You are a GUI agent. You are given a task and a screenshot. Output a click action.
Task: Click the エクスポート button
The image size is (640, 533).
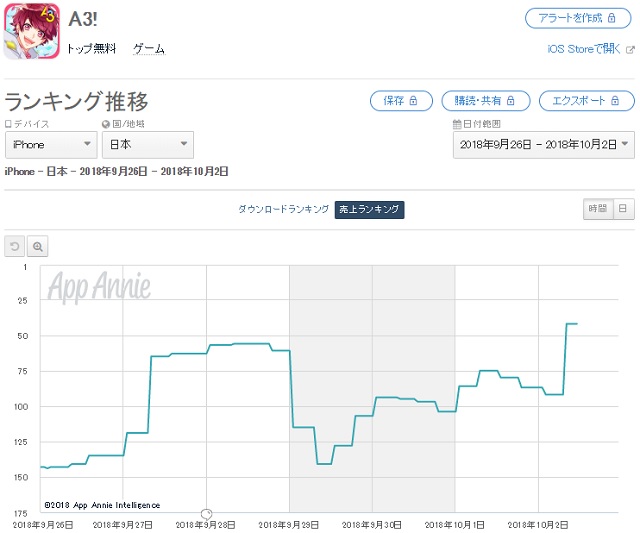[587, 100]
